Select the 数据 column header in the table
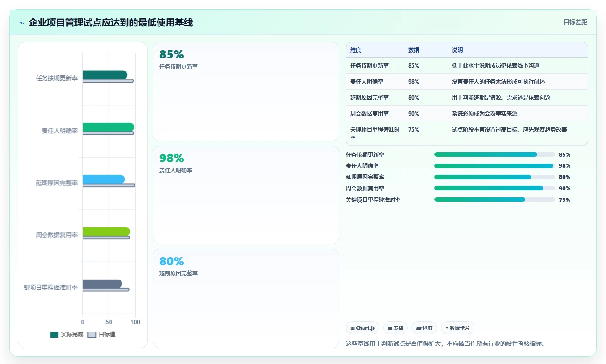This screenshot has width=606, height=364. (414, 50)
